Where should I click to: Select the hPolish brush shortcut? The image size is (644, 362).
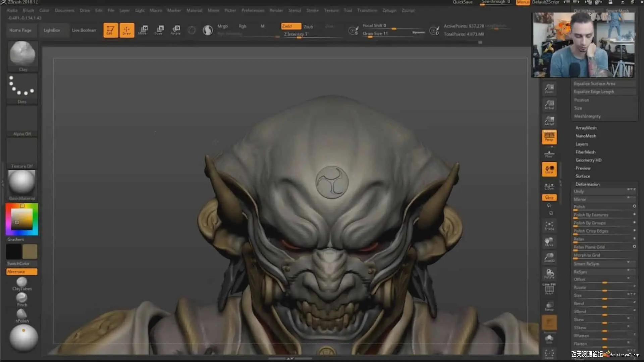coord(22,316)
